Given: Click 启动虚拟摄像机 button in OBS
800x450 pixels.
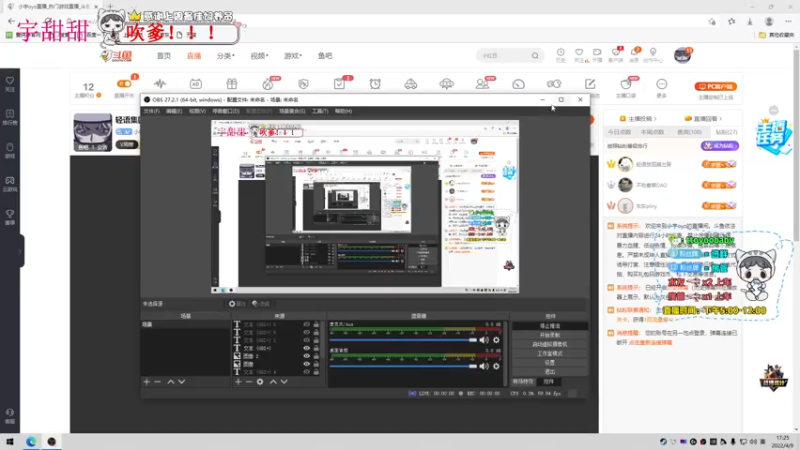Looking at the screenshot, I should [x=550, y=344].
